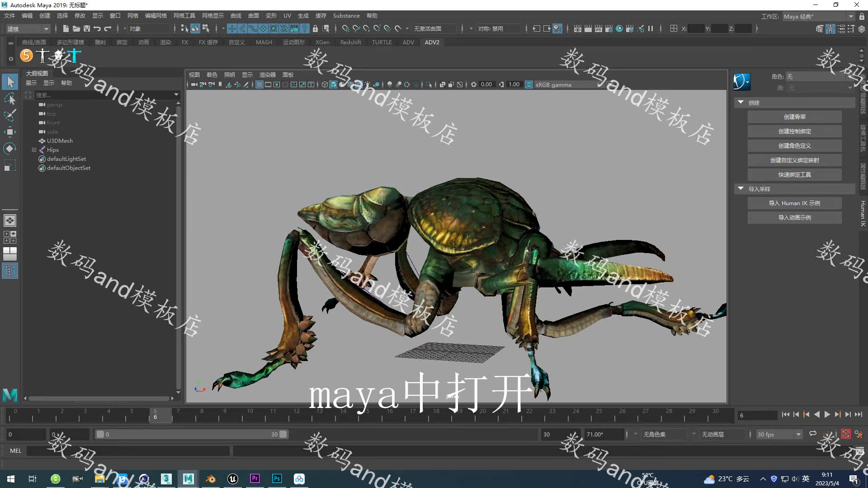Open the 文件 menu
This screenshot has height=488, width=868.
pyautogui.click(x=9, y=15)
